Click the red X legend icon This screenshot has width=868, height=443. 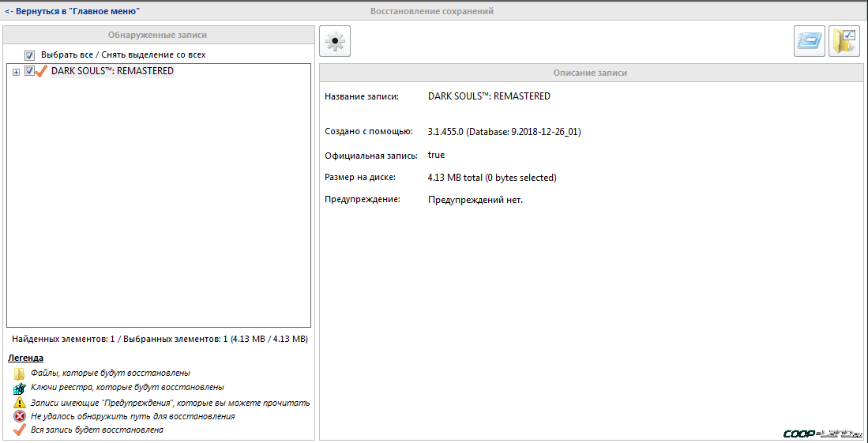[20, 416]
